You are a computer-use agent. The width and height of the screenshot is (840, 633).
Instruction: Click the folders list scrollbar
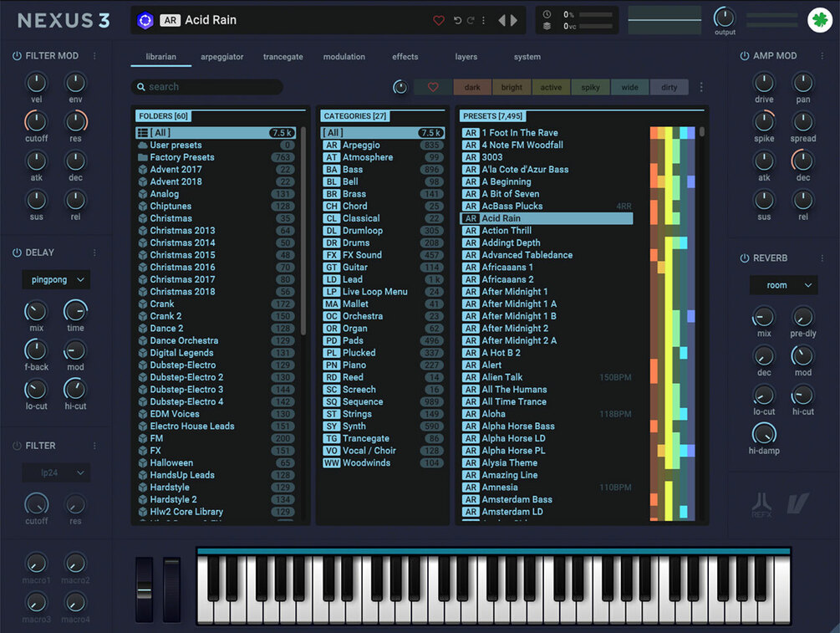pos(303,231)
